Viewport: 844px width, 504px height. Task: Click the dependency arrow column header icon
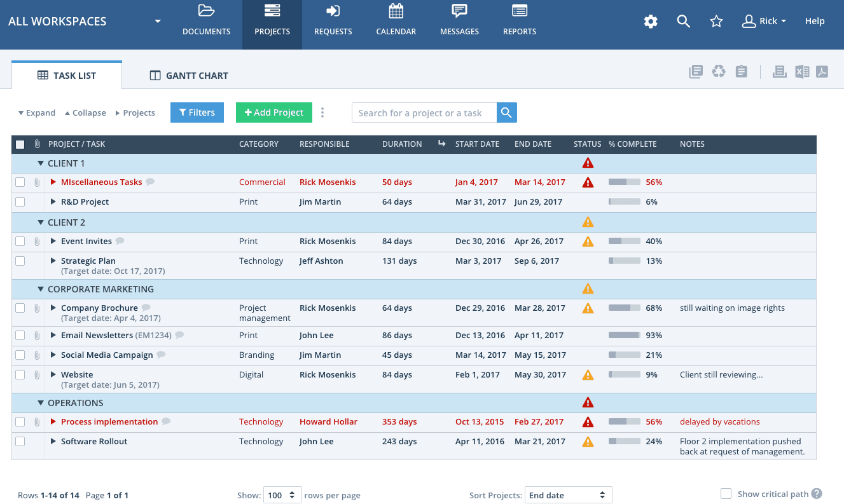(441, 144)
